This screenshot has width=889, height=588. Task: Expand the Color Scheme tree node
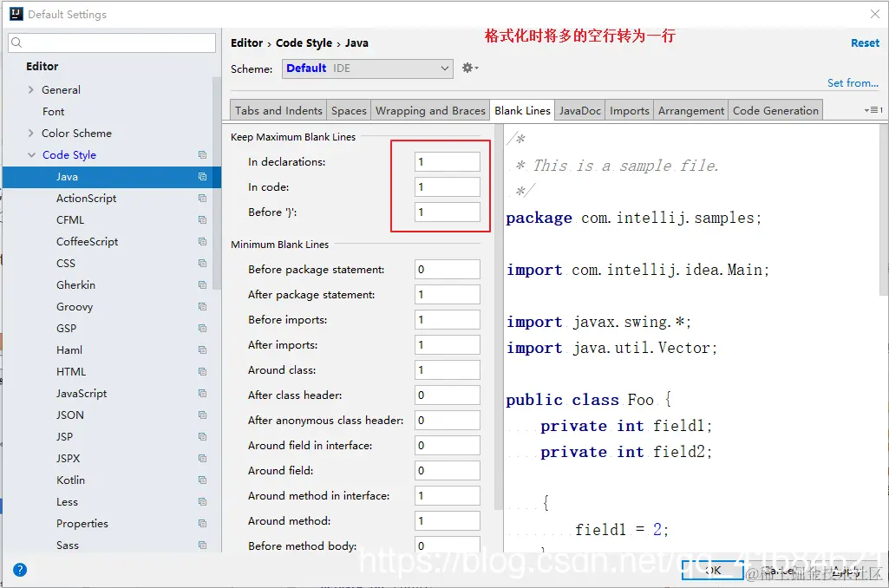click(x=30, y=134)
